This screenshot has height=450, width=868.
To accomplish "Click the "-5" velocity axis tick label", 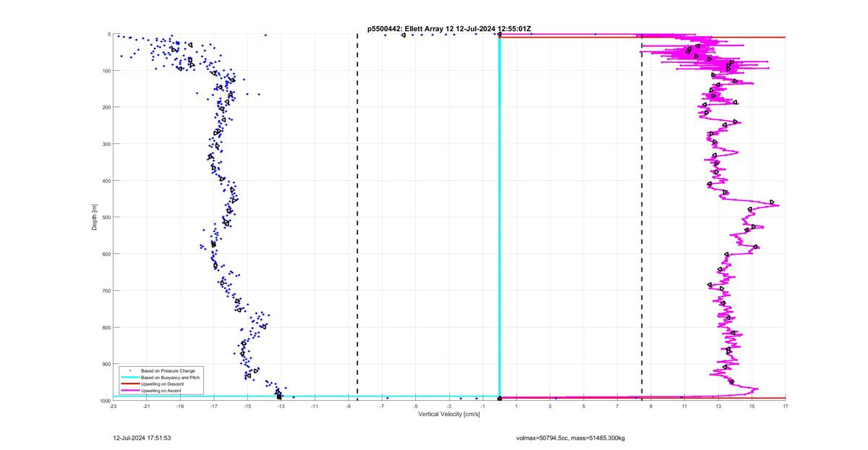I will coord(416,406).
